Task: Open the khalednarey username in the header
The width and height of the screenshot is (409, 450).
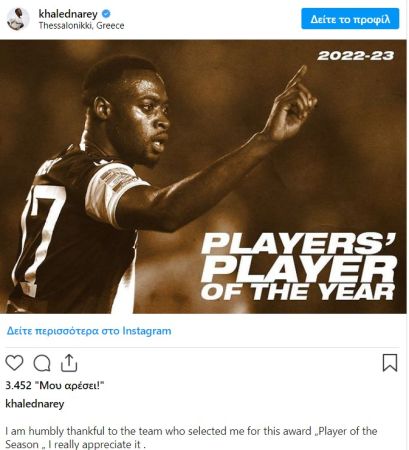Action: pyautogui.click(x=68, y=14)
